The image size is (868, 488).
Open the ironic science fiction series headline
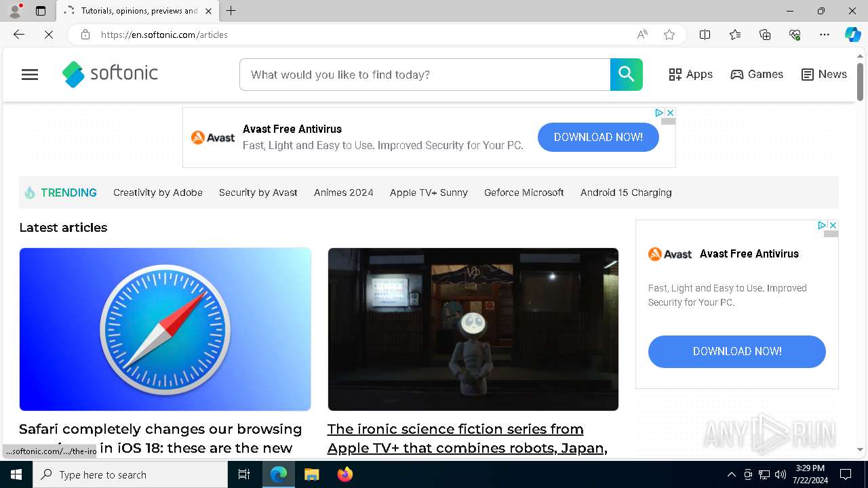(467, 439)
